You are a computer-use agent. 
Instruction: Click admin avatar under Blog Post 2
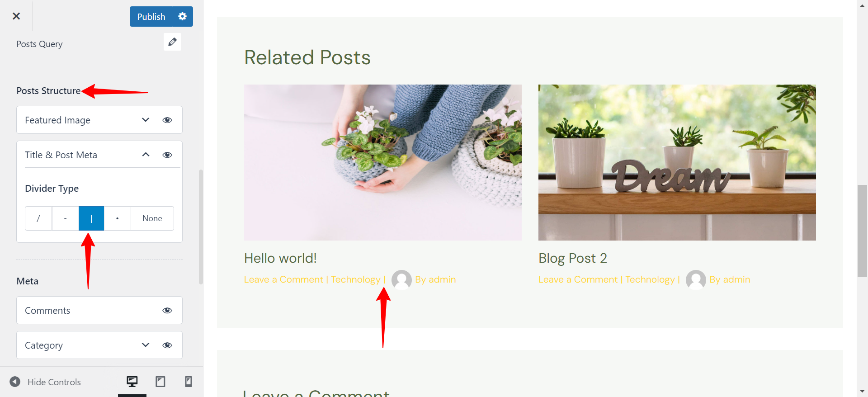(696, 279)
